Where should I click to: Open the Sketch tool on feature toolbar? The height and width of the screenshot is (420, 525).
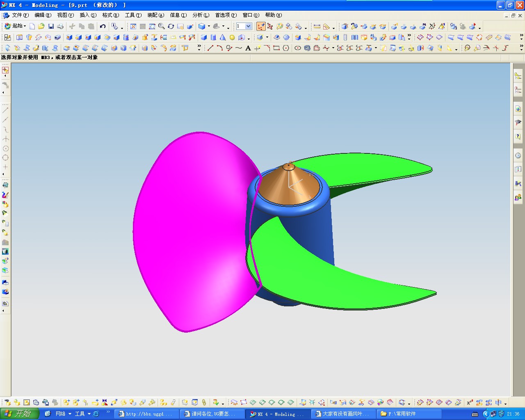[x=8, y=37]
